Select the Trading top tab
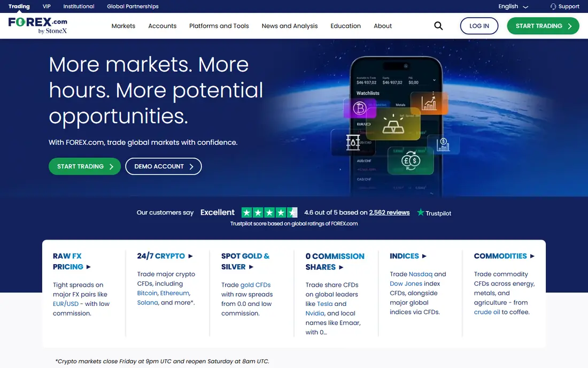Viewport: 588px width, 368px height. [x=19, y=6]
